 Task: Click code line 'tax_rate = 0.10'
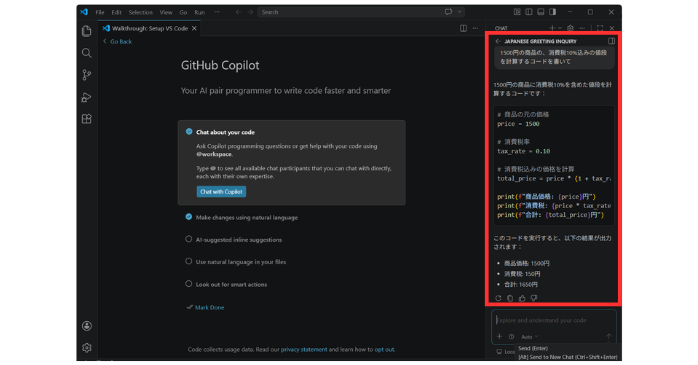coord(524,151)
